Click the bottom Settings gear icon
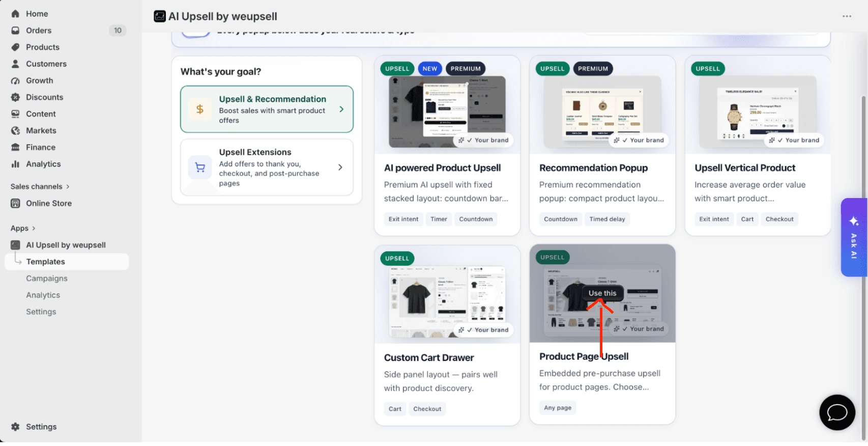The height and width of the screenshot is (446, 868). (15, 427)
